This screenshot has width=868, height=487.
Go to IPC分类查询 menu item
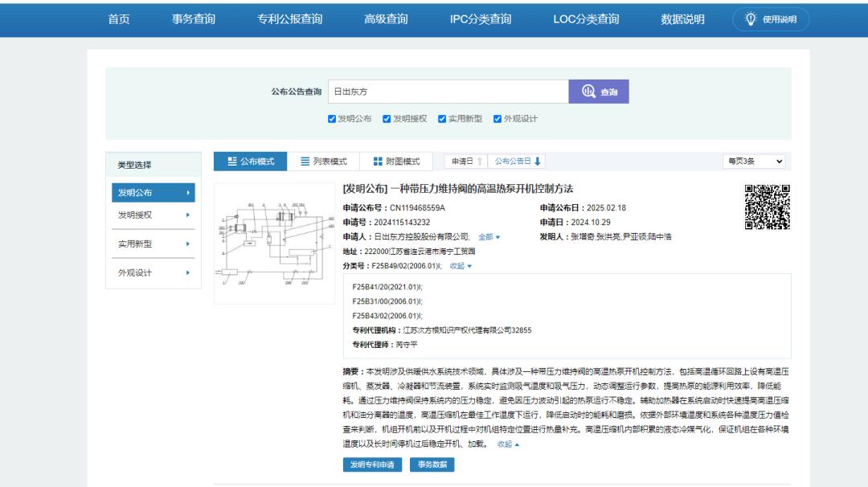480,20
